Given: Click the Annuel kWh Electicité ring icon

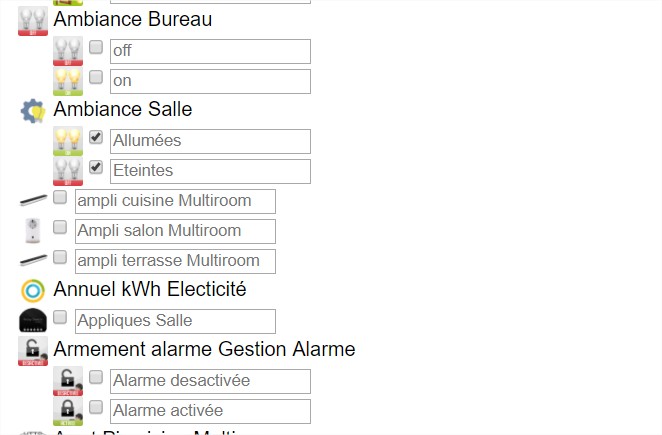Looking at the screenshot, I should pyautogui.click(x=33, y=291).
